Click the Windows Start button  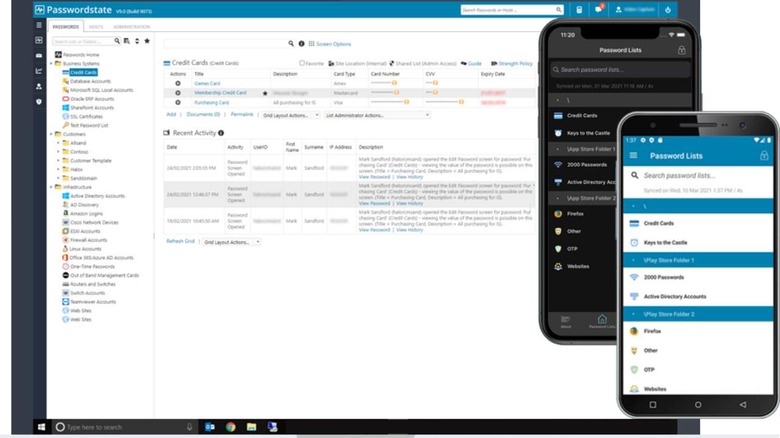(x=41, y=427)
